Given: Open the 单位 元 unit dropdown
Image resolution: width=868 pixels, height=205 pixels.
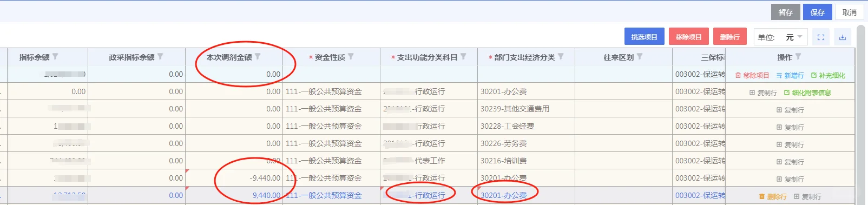Looking at the screenshot, I should [x=781, y=37].
